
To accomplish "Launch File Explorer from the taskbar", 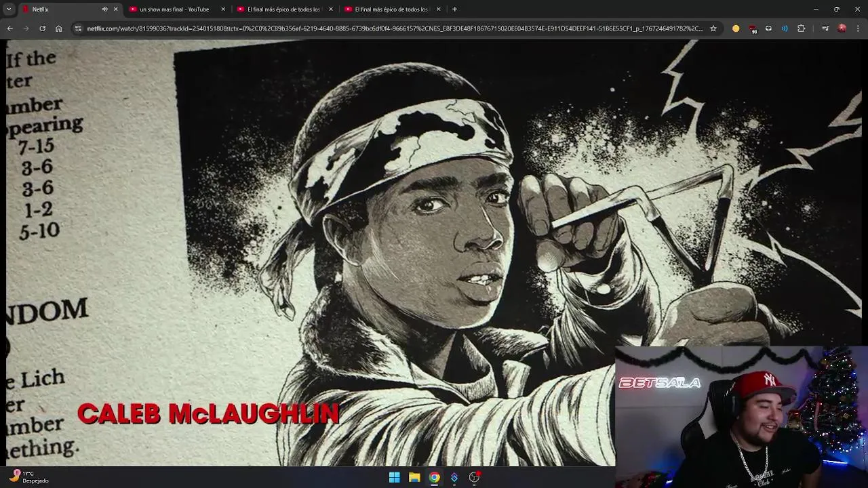I will [x=414, y=477].
